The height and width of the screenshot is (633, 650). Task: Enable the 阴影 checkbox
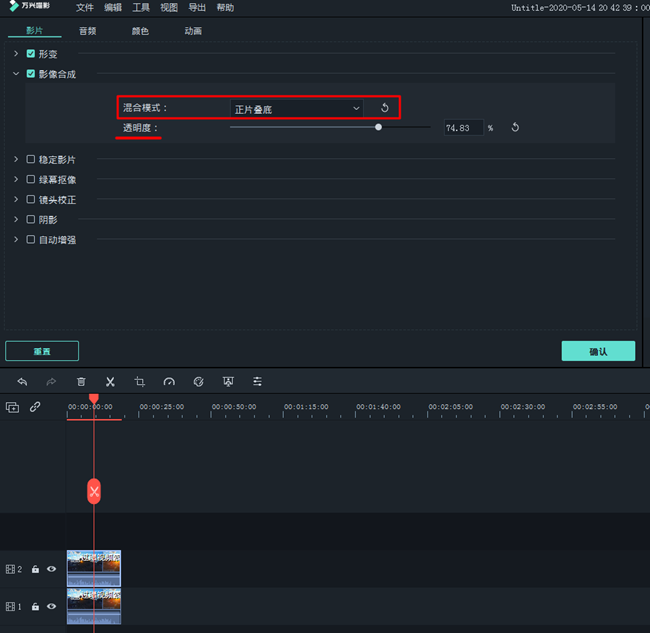[x=31, y=219]
